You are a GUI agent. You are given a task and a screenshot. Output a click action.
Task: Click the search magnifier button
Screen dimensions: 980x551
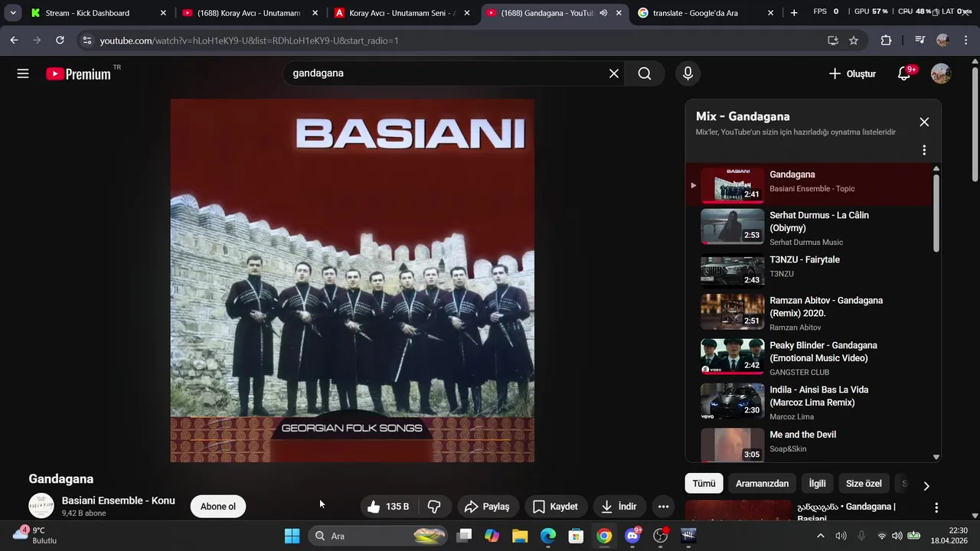645,73
